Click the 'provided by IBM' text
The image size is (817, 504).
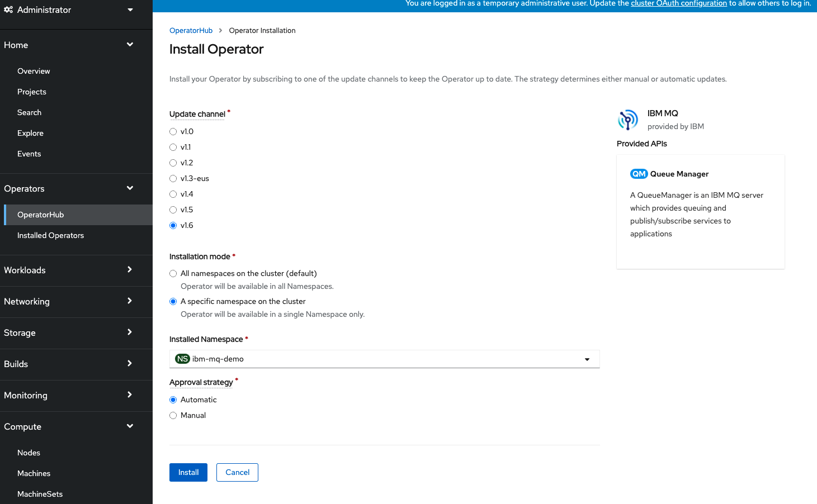676,127
